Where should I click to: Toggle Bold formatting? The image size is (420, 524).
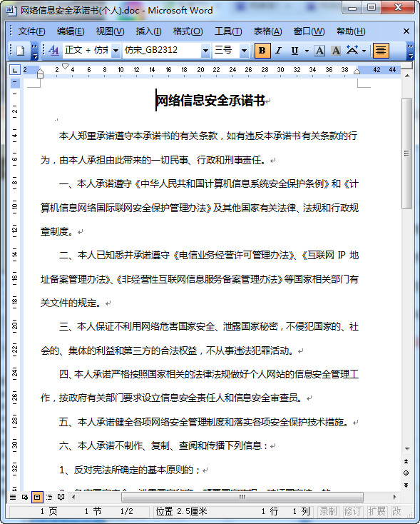[262, 51]
